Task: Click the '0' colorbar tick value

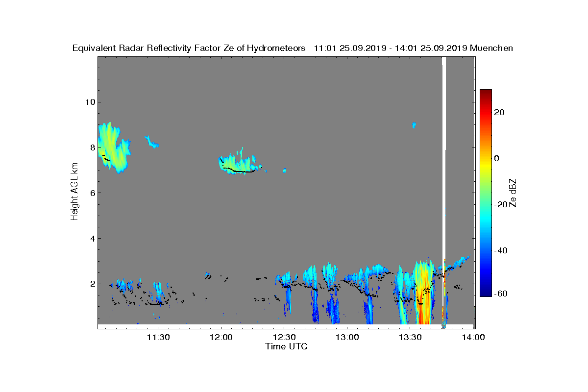Action: (497, 158)
